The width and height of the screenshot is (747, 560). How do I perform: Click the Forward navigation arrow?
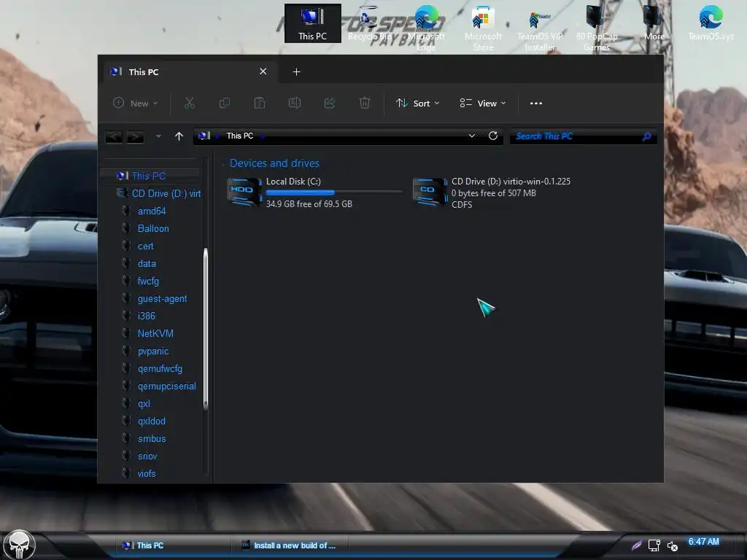tap(135, 136)
